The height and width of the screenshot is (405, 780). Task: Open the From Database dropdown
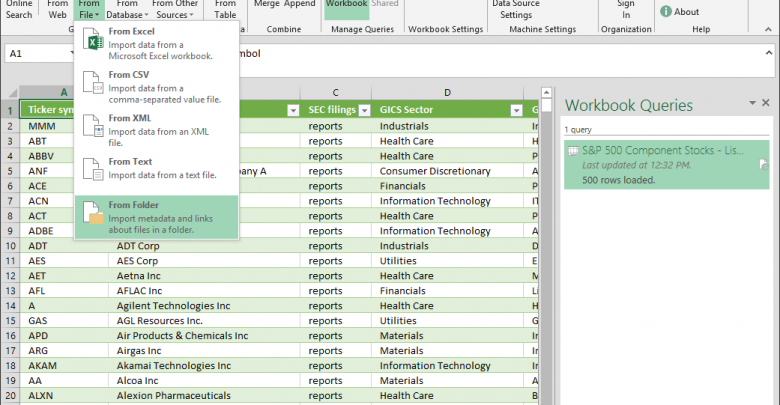click(x=127, y=9)
